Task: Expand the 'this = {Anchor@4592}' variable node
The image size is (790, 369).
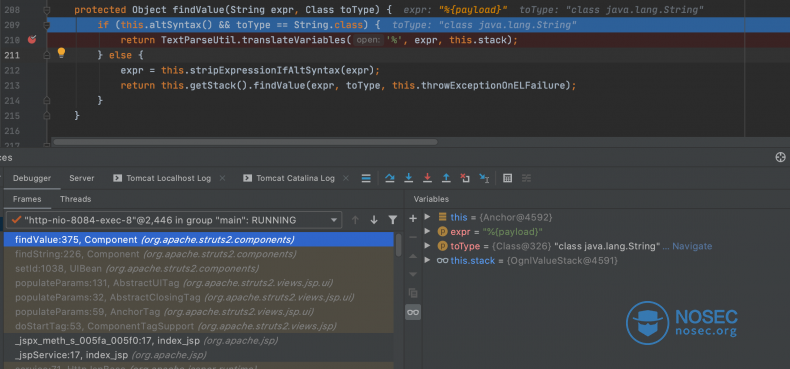Action: [x=428, y=217]
